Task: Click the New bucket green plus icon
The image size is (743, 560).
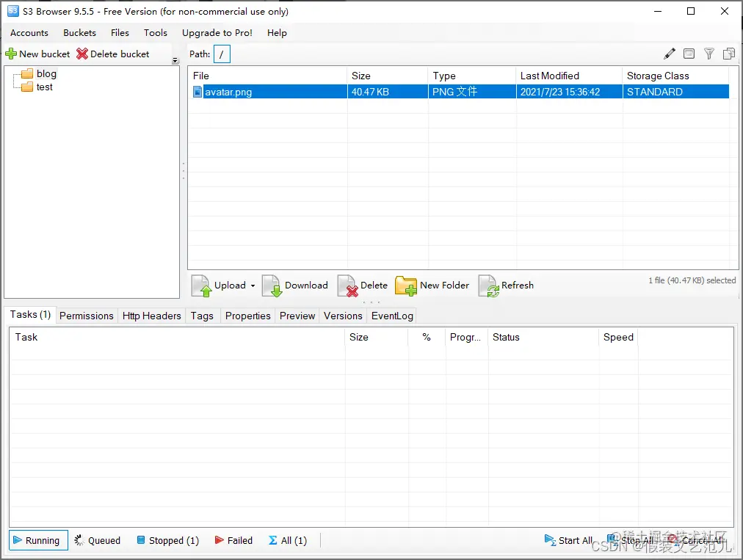Action: tap(11, 54)
